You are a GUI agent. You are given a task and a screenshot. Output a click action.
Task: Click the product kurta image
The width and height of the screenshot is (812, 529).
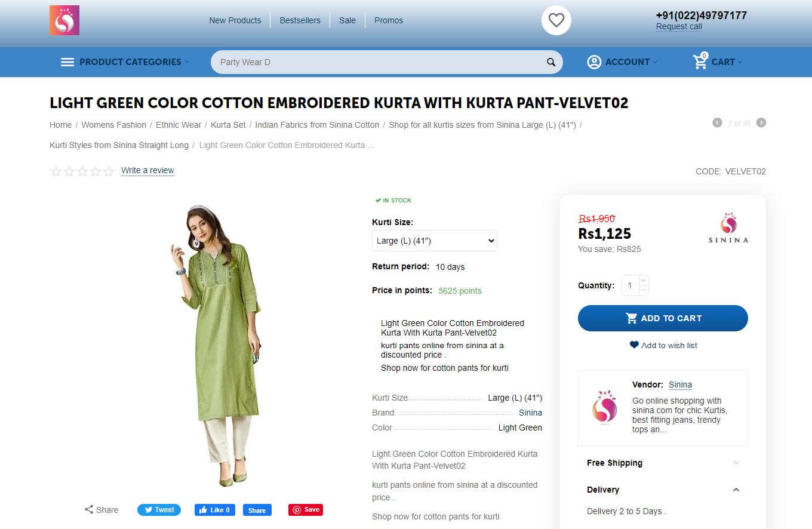click(215, 346)
